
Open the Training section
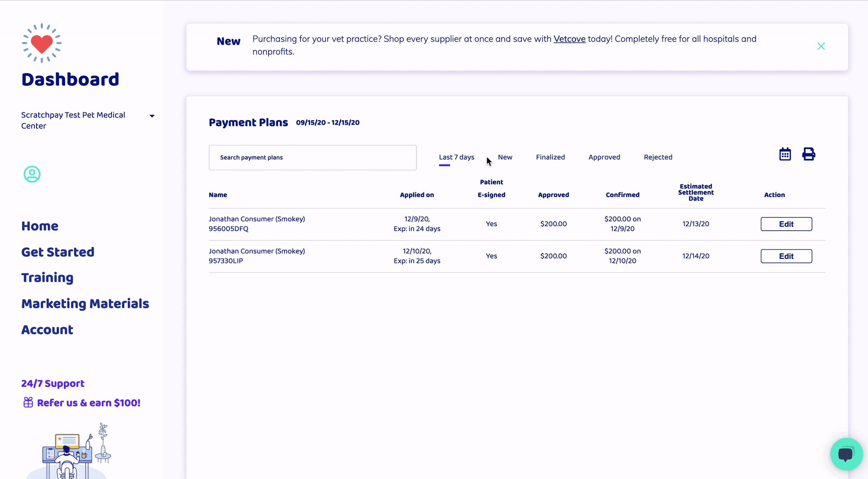click(47, 278)
